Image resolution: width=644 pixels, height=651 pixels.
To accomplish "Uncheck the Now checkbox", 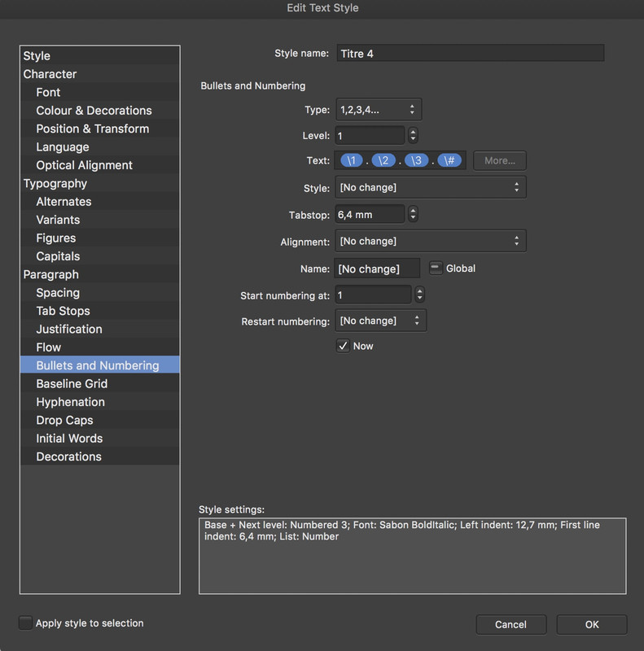I will coord(344,346).
